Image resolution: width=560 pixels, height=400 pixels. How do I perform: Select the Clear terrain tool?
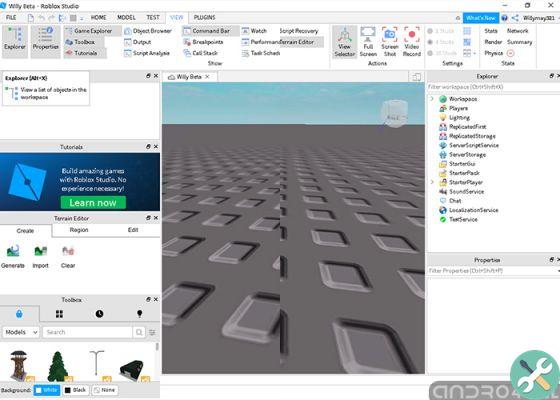(x=68, y=257)
